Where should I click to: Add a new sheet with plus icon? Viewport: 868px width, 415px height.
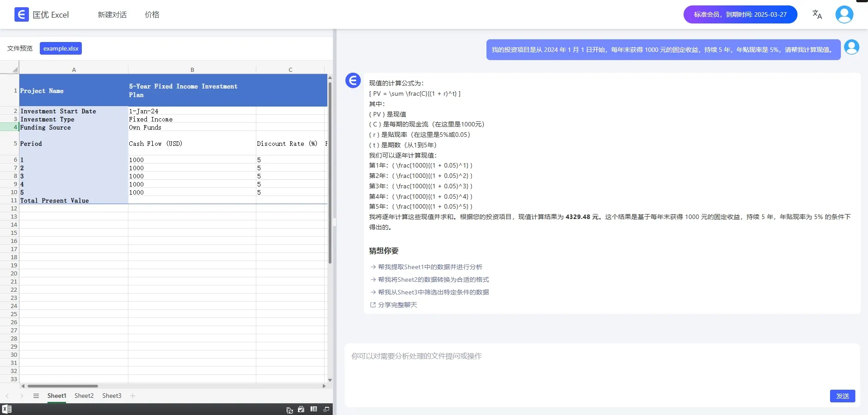[x=132, y=396]
